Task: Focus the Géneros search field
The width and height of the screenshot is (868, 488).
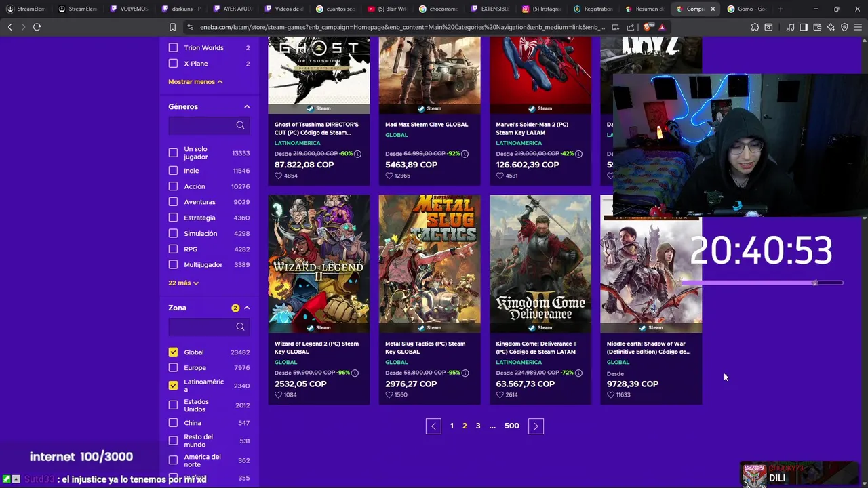Action: 209,125
